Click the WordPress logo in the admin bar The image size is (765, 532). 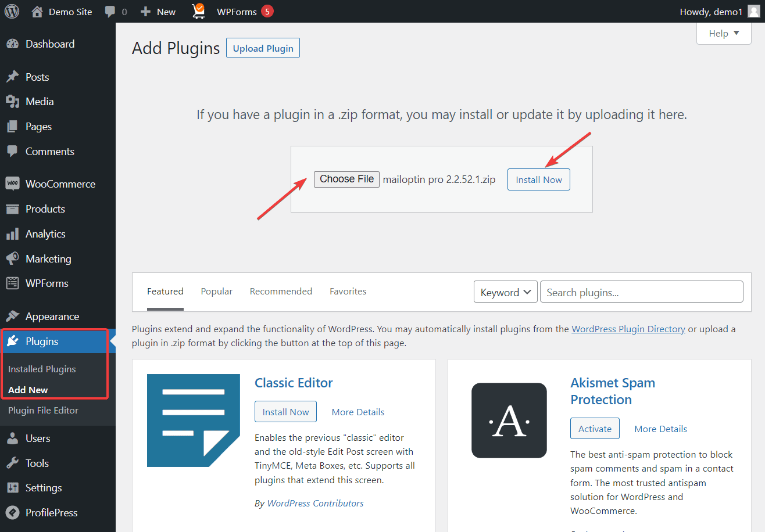tap(12, 11)
